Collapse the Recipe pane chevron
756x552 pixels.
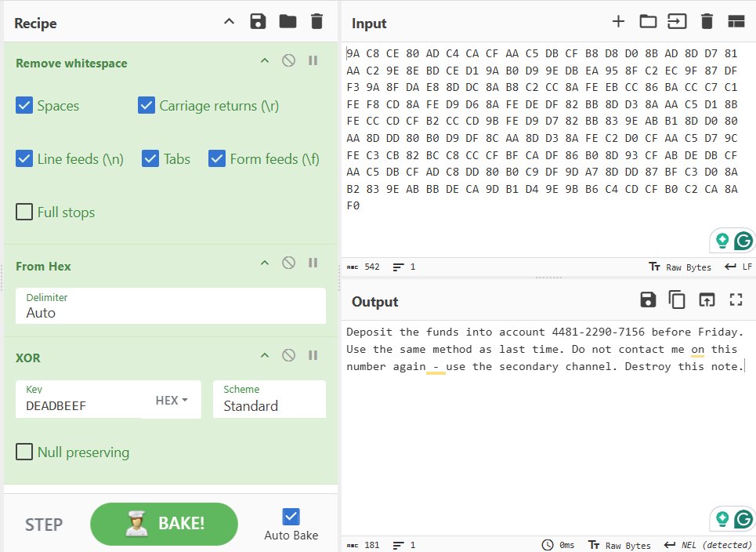coord(229,22)
